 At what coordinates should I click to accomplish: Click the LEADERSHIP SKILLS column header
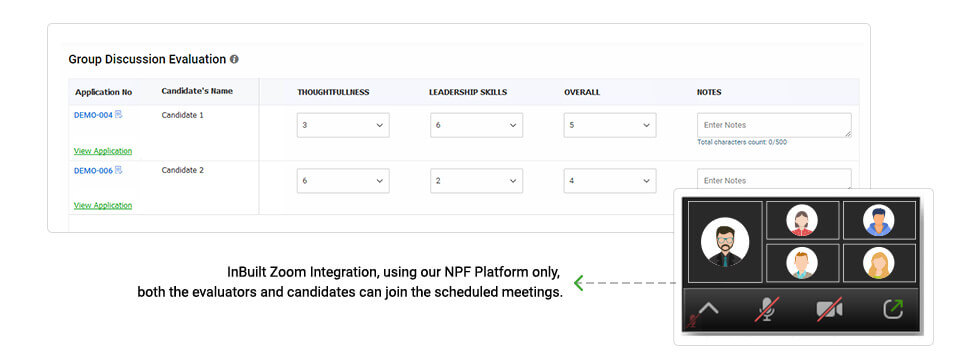(468, 92)
